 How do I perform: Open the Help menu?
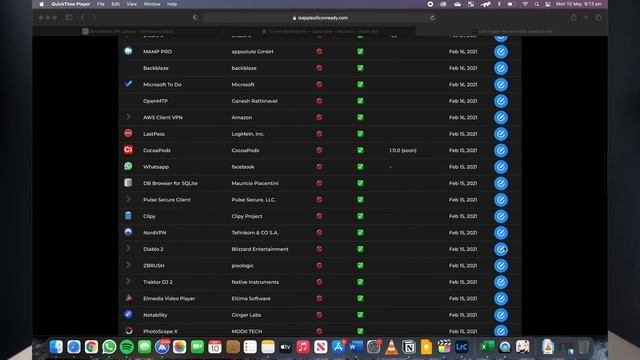(x=172, y=4)
